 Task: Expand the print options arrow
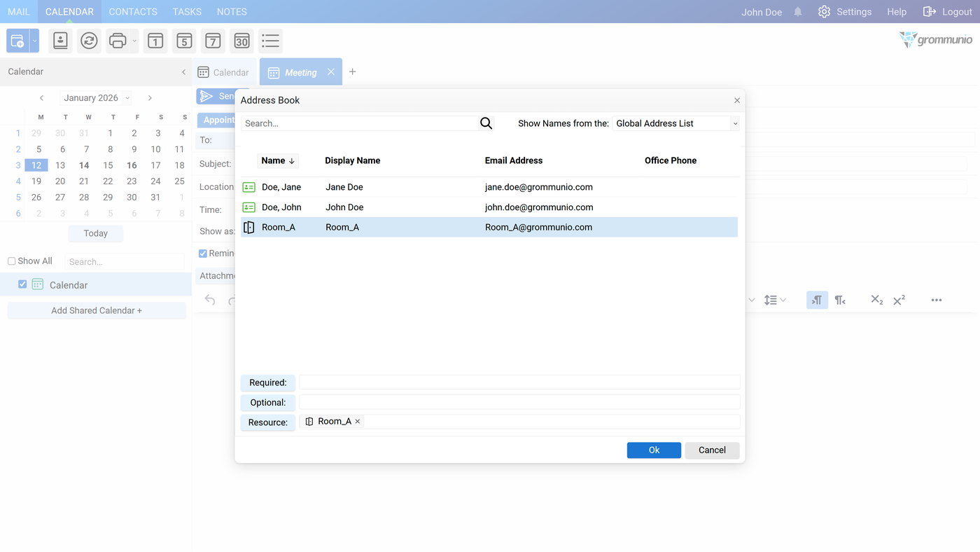[134, 41]
